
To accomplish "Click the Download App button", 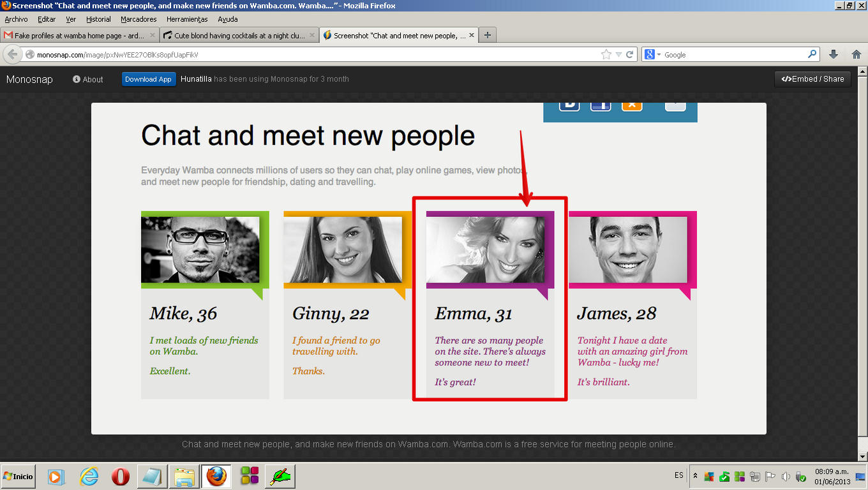I will tap(148, 79).
